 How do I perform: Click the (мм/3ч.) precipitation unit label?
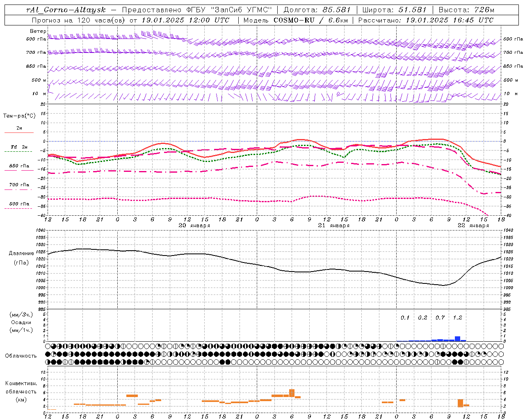point(21,315)
